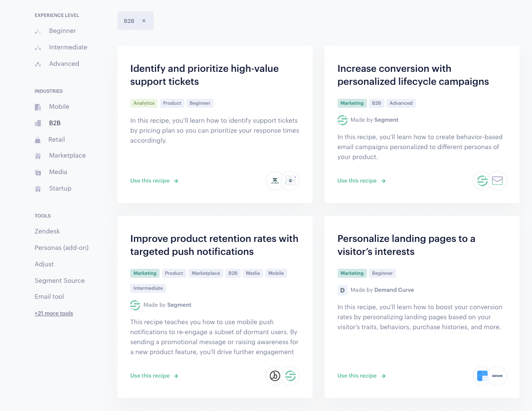Viewport: 532px width, 411px height.
Task: Click B2B tag on lifecycle campaigns card
Action: pyautogui.click(x=376, y=103)
